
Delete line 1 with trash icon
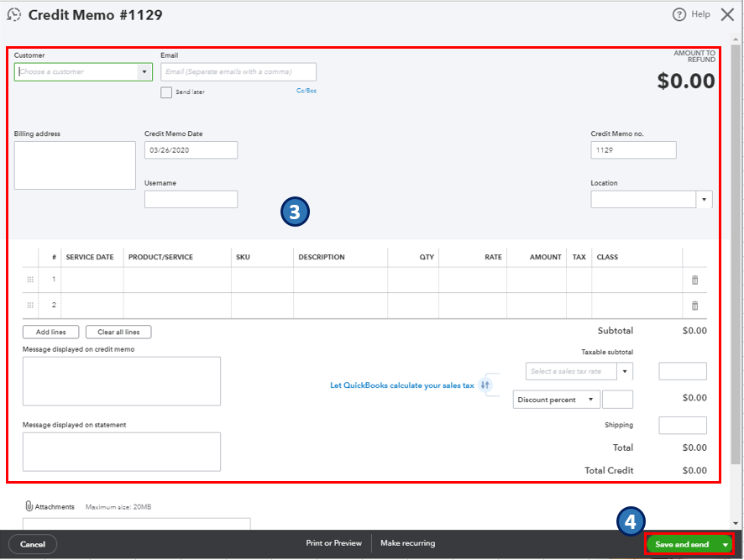tap(694, 280)
